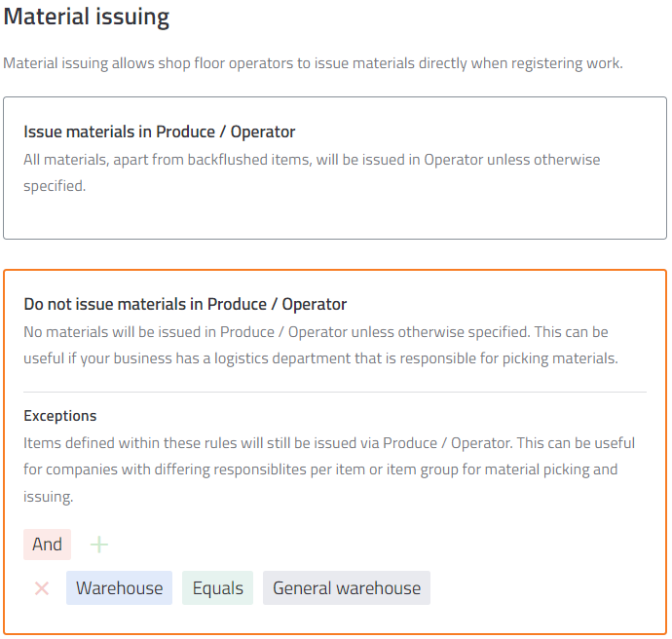Viewport: 672px width, 639px height.
Task: Remove the Warehouse rule with red X
Action: pyautogui.click(x=42, y=588)
